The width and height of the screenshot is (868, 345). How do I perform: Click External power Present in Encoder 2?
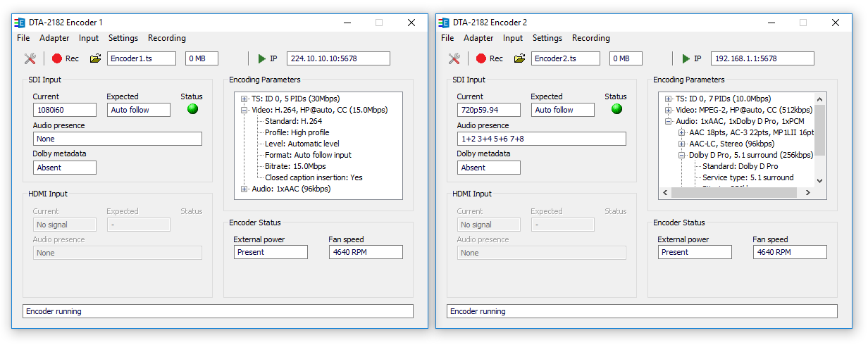pyautogui.click(x=695, y=252)
